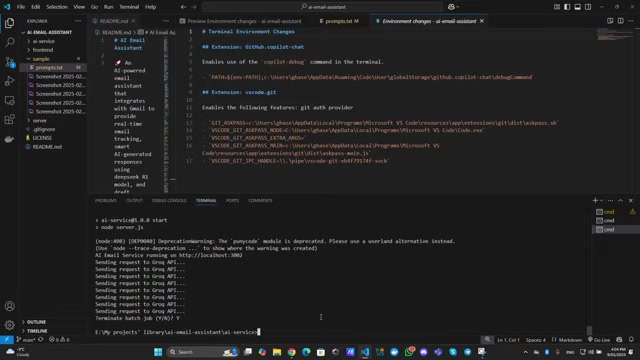Switch to the PORTS panel tab
The width and height of the screenshot is (640, 360).
point(232,200)
